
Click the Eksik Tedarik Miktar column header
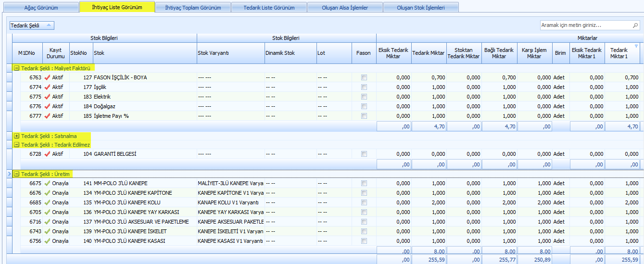click(x=393, y=53)
